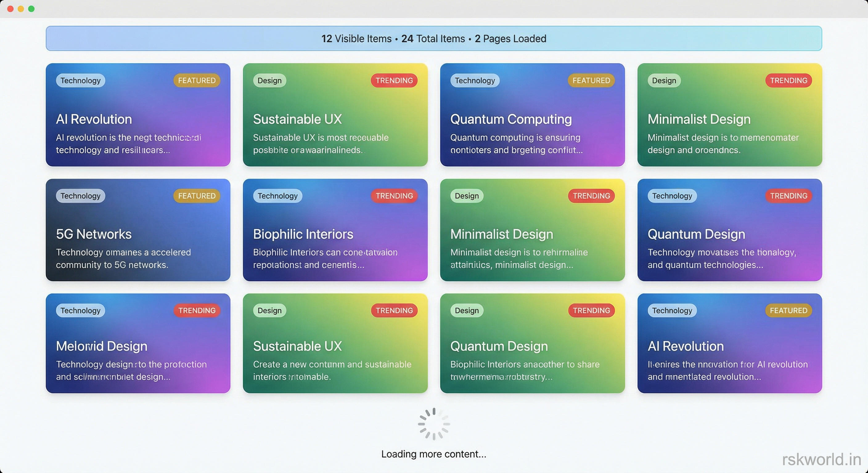Click the 'Loading more content...' text
Viewport: 868px width, 473px height.
(x=434, y=454)
